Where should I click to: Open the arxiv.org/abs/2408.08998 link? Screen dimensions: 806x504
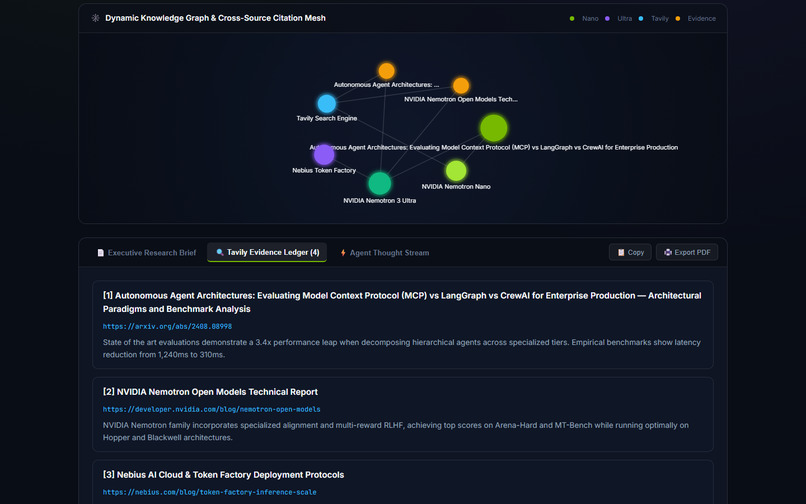(x=167, y=326)
